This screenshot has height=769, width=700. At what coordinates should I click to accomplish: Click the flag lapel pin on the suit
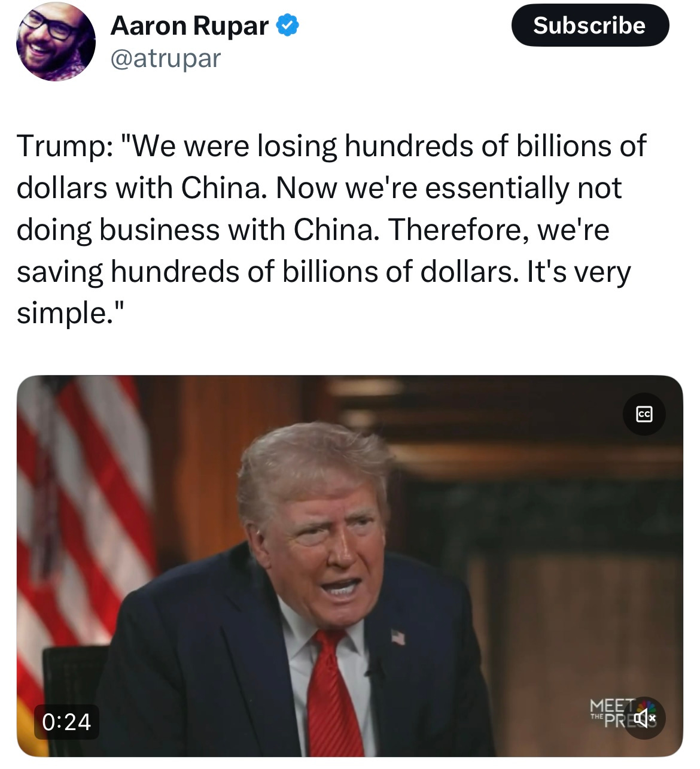(398, 637)
